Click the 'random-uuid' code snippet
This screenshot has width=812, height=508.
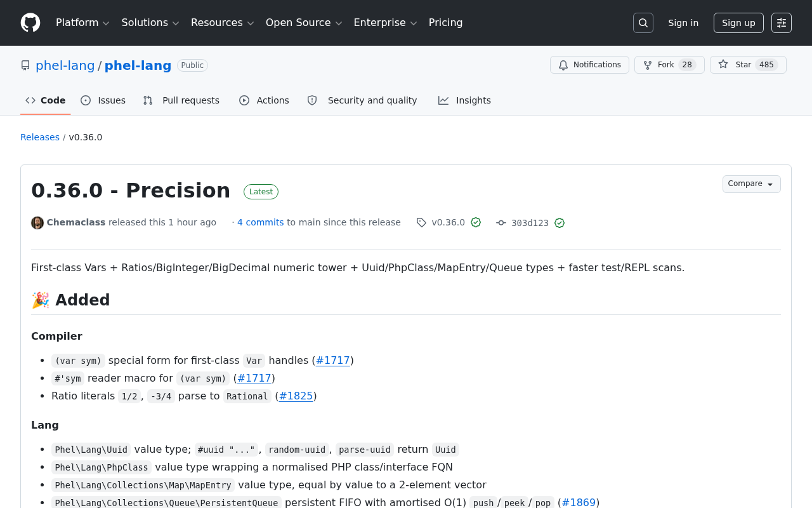[298, 450]
